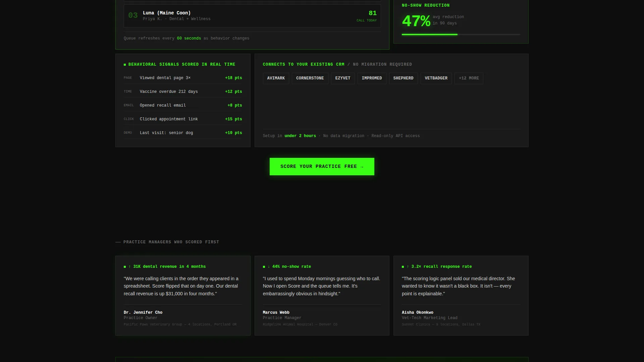
Task: Click 'Pacific Paws Veterinary Group' line
Action: point(180,324)
